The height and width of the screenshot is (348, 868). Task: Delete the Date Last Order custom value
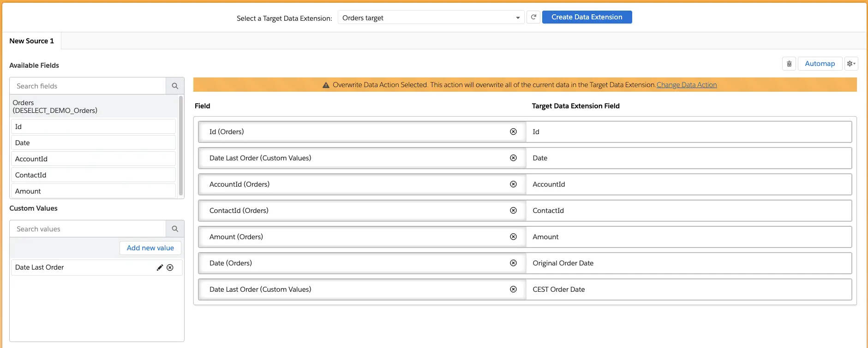[x=170, y=267]
